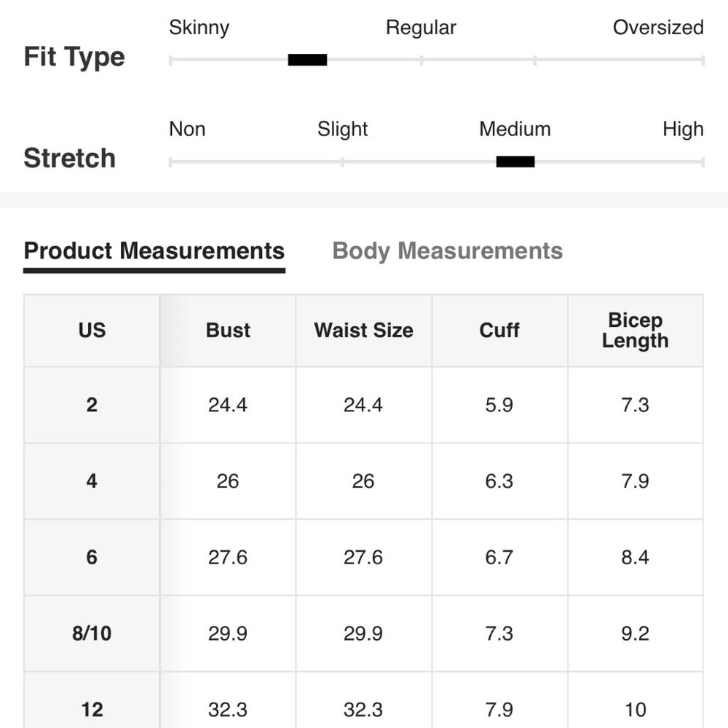Select the Bust column header

coord(228,331)
